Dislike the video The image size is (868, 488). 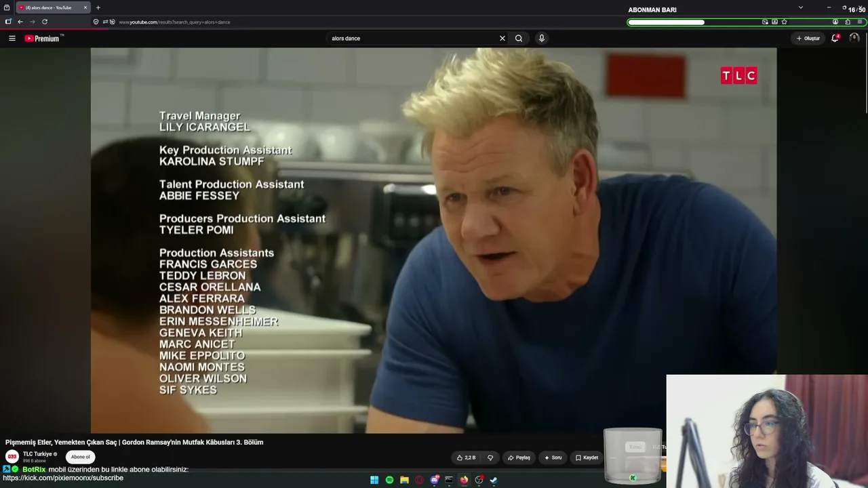tap(490, 457)
